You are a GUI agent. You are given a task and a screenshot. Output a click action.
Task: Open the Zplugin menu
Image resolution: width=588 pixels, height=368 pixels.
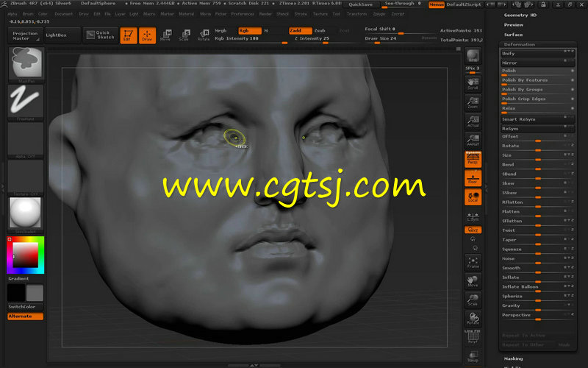379,14
